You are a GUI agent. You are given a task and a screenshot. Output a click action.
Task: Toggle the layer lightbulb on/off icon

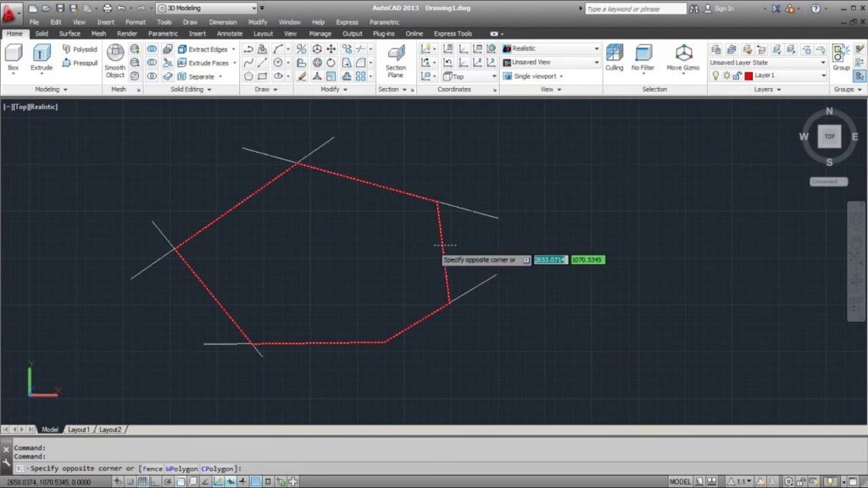(x=715, y=75)
